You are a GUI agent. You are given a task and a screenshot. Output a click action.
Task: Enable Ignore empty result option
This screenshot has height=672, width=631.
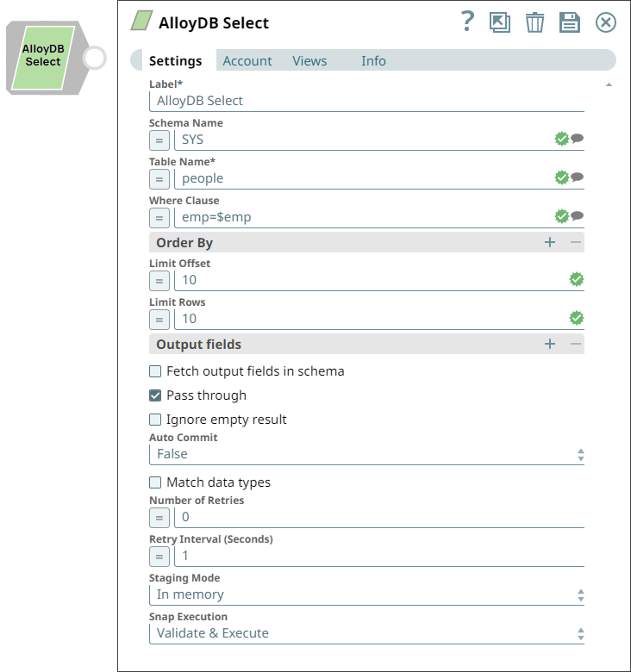point(156,420)
